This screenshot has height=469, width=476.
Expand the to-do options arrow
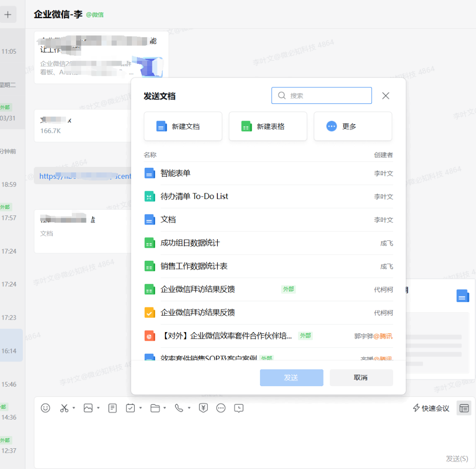[x=141, y=408]
